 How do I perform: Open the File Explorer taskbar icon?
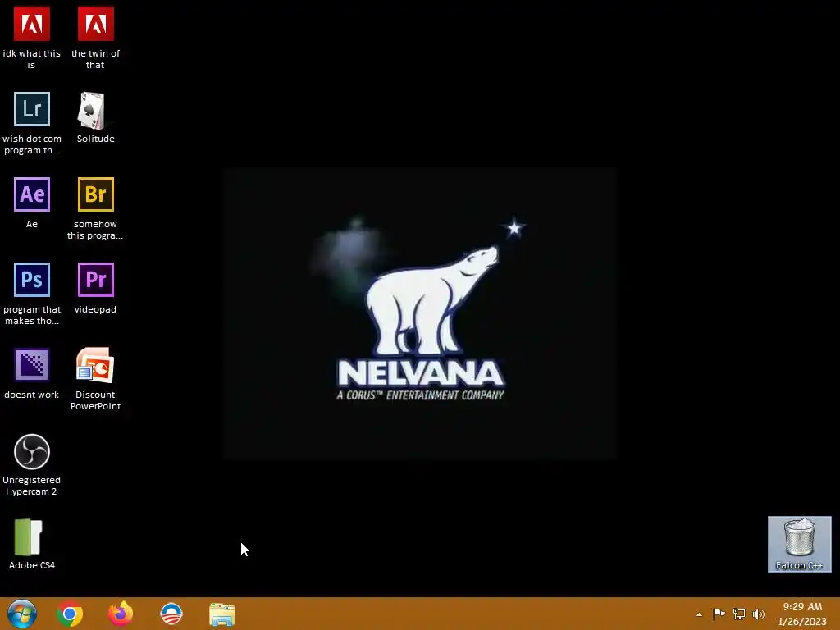pos(221,614)
